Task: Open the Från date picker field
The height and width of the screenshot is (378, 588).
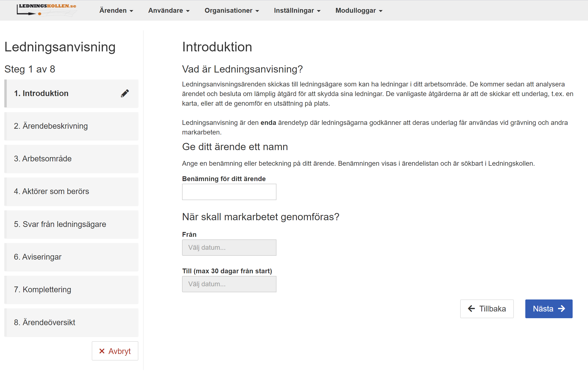Action: [229, 247]
